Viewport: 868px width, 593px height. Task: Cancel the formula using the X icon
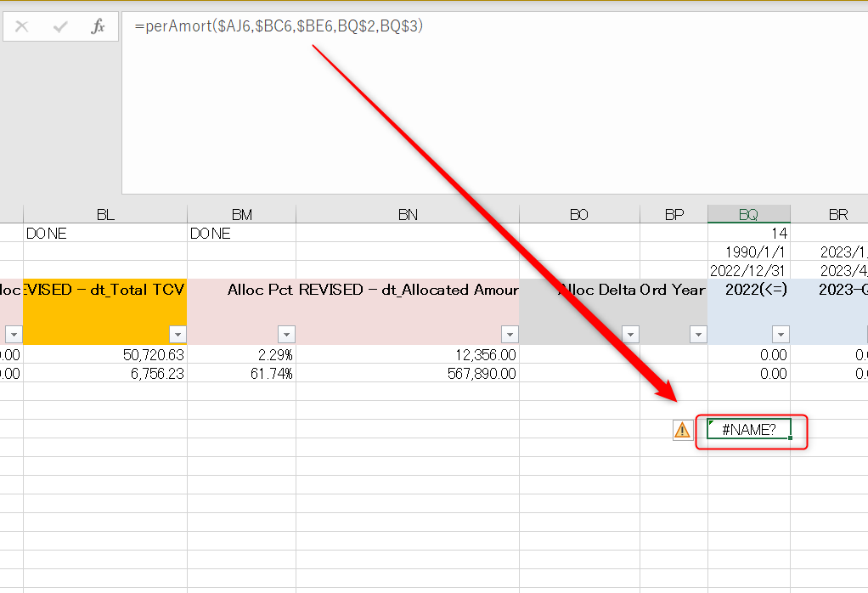point(23,25)
